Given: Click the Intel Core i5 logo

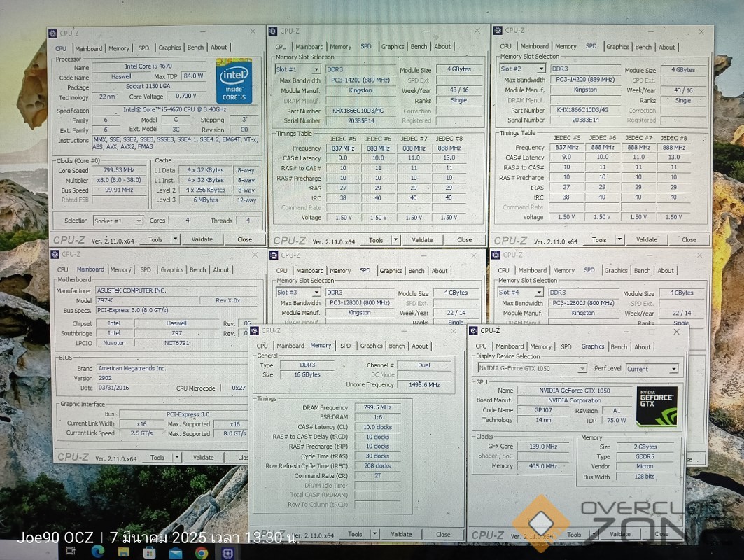Looking at the screenshot, I should tap(234, 81).
